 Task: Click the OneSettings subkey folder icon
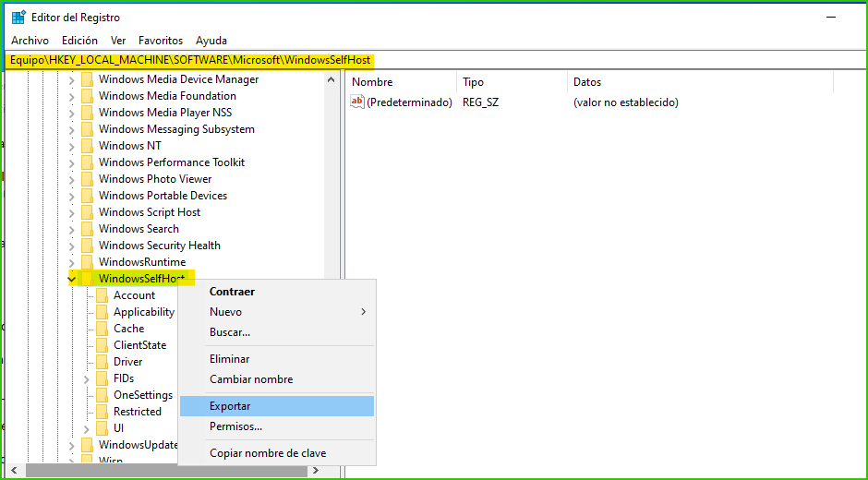tap(102, 395)
